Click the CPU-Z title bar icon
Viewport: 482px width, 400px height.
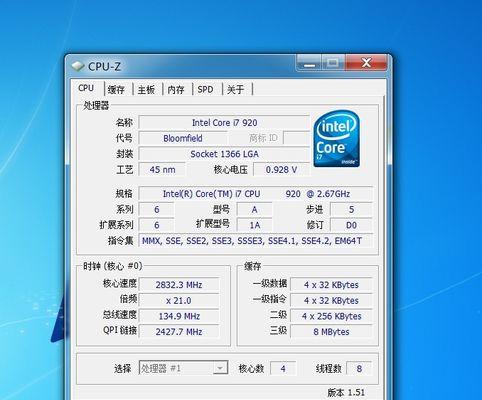(78, 66)
